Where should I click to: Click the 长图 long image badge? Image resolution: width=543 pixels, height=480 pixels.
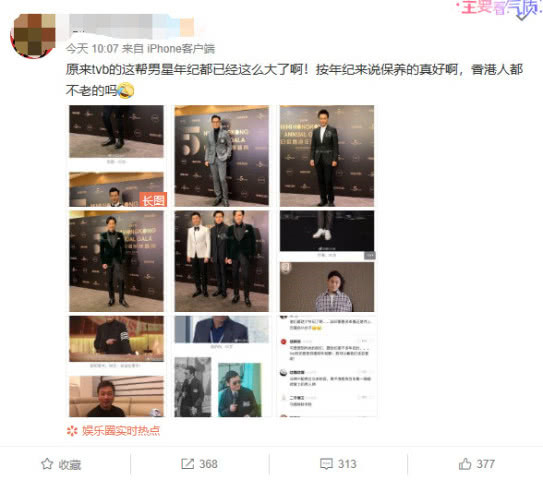coord(153,200)
